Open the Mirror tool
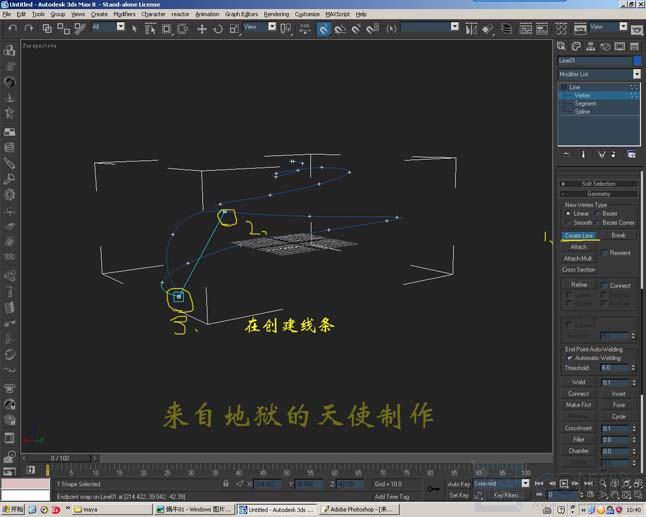 tap(471, 29)
